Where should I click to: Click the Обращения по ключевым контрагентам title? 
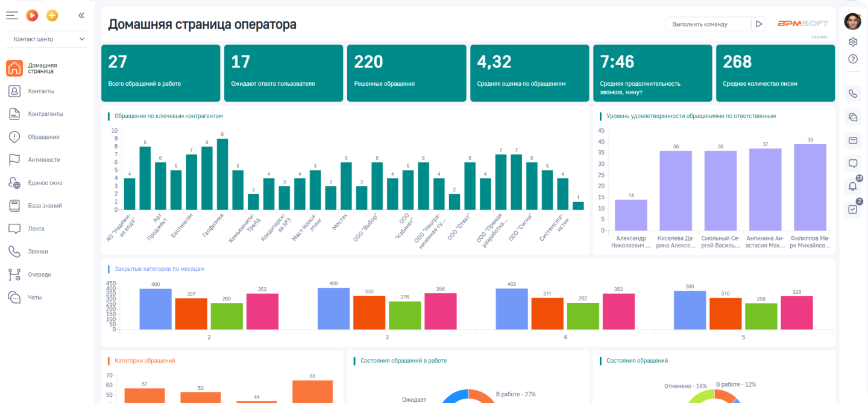169,115
